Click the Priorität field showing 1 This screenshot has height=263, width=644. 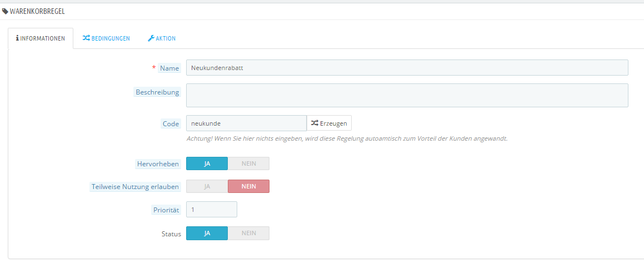pyautogui.click(x=212, y=209)
